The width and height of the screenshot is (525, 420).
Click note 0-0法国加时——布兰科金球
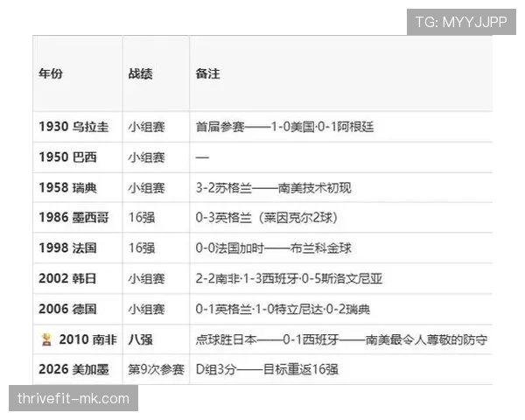tap(274, 248)
